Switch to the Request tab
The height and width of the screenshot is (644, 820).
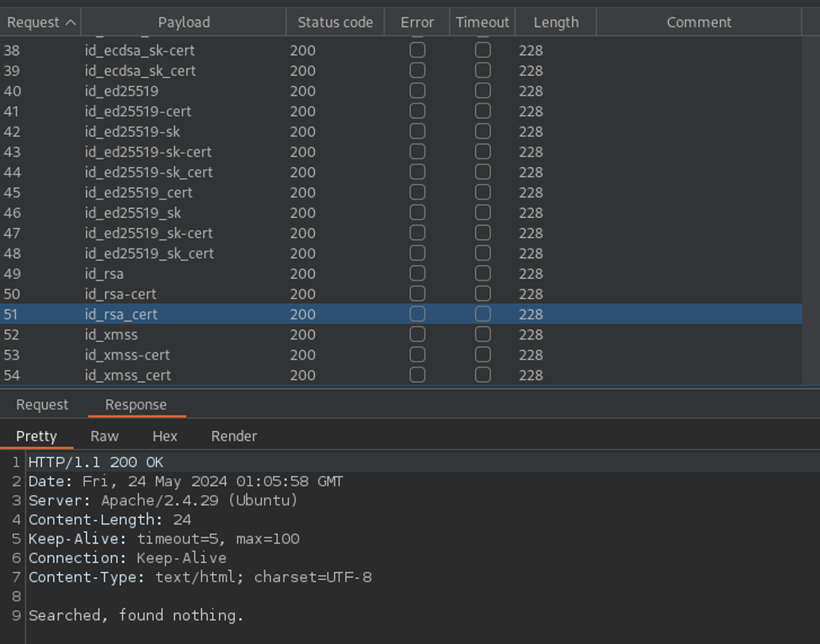click(42, 405)
